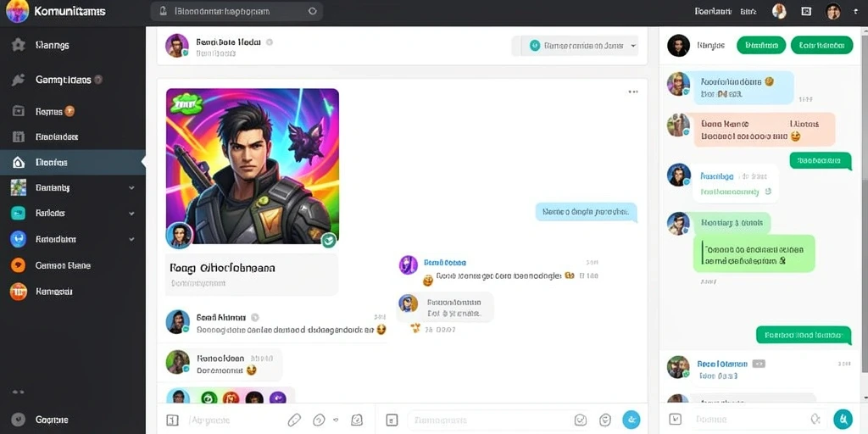Click the scrollbar down arrow in the right panel
The width and height of the screenshot is (868, 434).
pyautogui.click(x=864, y=397)
